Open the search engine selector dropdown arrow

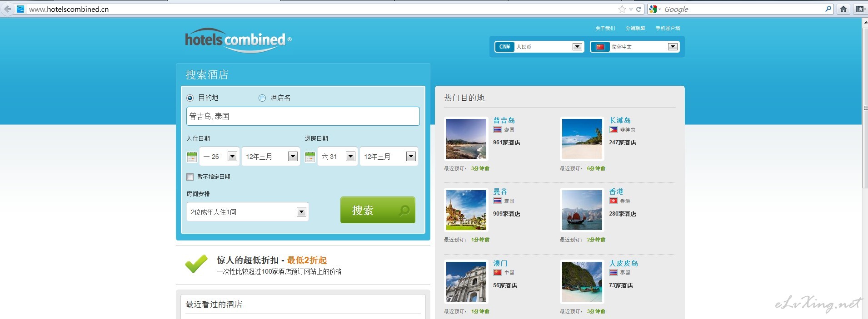[659, 9]
